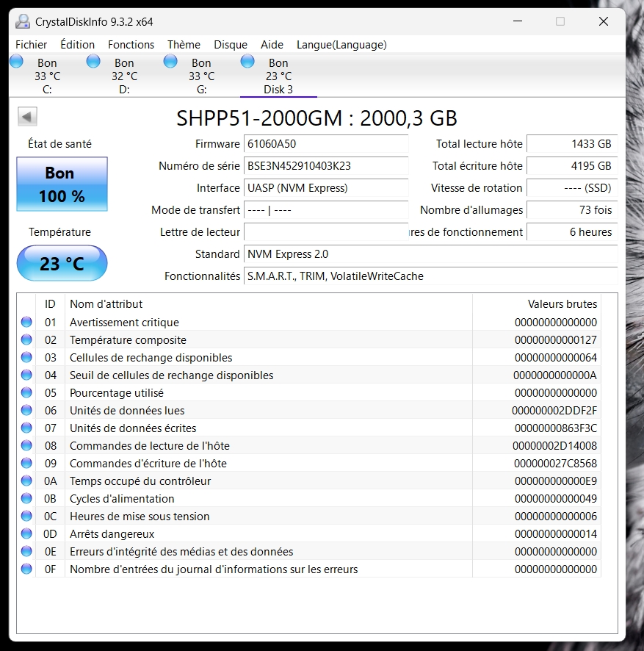Click the blue status orb for drive G:
The width and height of the screenshot is (644, 651).
coord(170,62)
